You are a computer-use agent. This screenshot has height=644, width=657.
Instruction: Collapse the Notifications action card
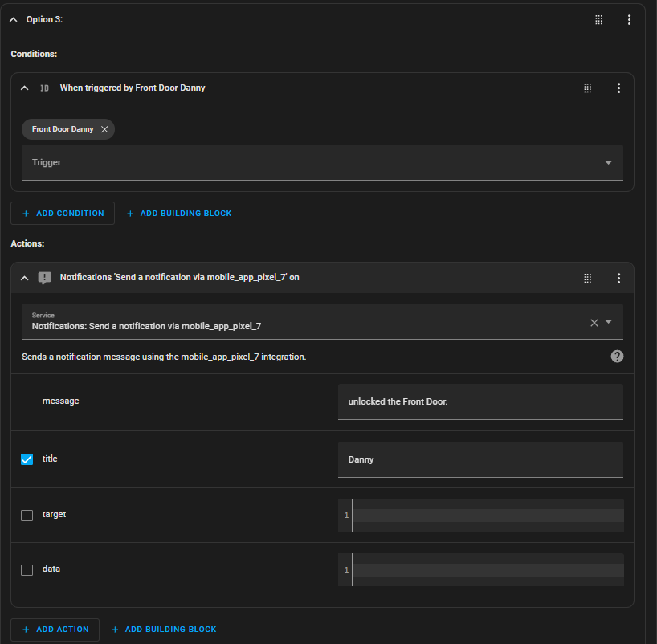click(25, 278)
